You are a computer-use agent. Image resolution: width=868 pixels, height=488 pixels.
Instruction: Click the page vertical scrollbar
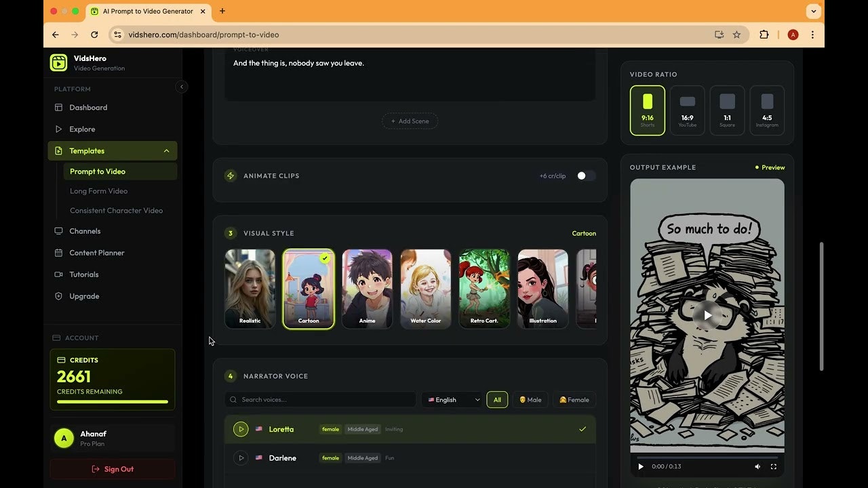(821, 306)
